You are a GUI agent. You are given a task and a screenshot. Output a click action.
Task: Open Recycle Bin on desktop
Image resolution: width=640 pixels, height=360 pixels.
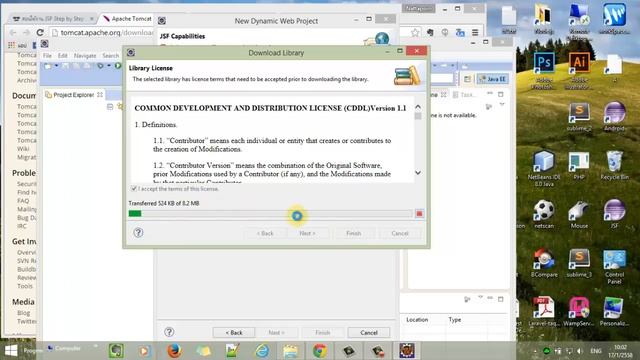click(x=614, y=165)
